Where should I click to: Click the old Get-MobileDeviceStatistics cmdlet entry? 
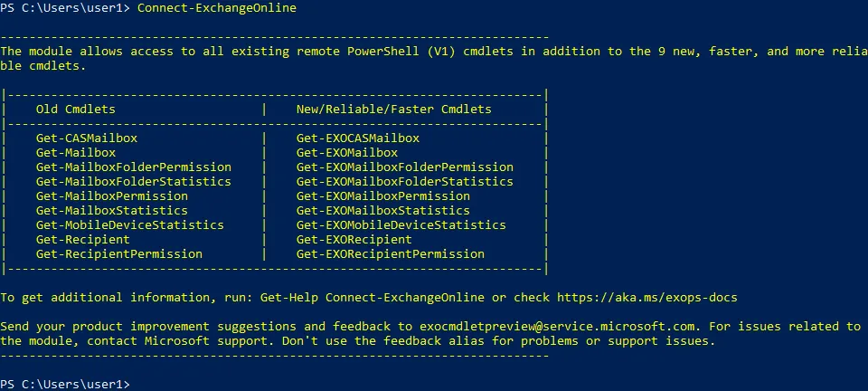click(x=129, y=225)
